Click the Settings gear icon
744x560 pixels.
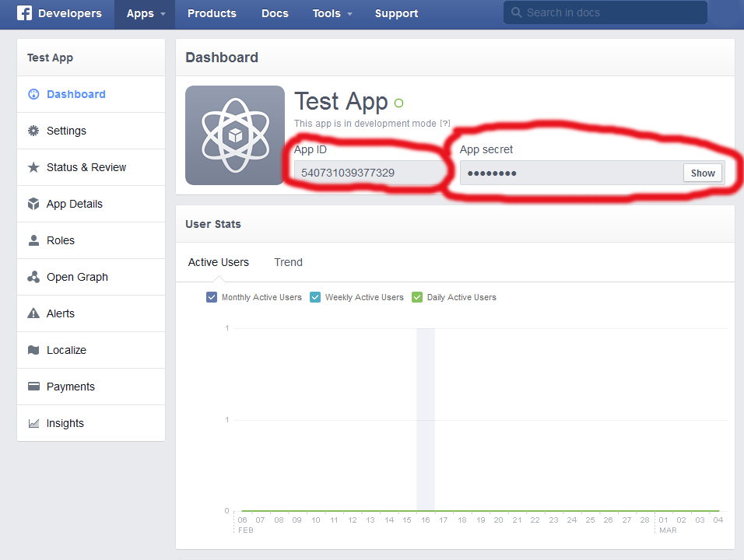pyautogui.click(x=33, y=131)
